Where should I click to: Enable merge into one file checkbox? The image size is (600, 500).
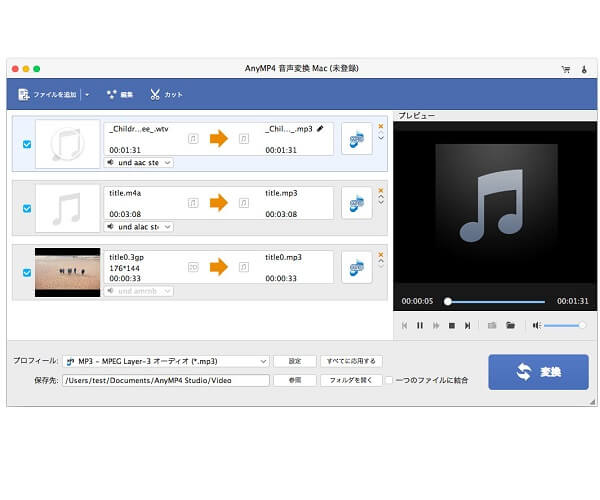389,380
